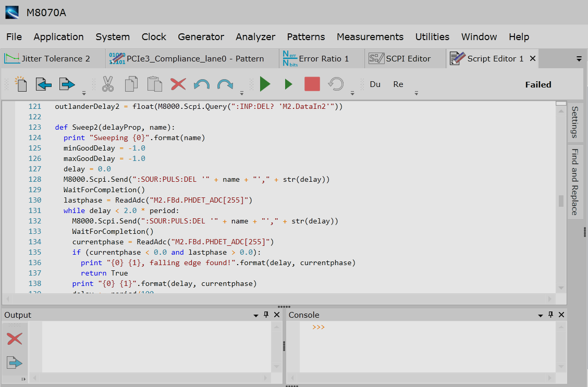588x387 pixels.
Task: Click the open script icon with left arrow
Action: coord(44,84)
